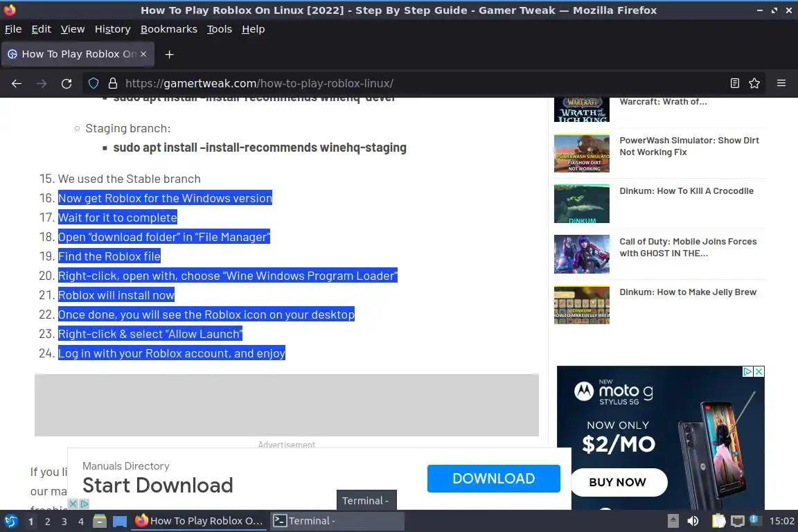Click step 'Wait for it to complete'

[x=118, y=218]
